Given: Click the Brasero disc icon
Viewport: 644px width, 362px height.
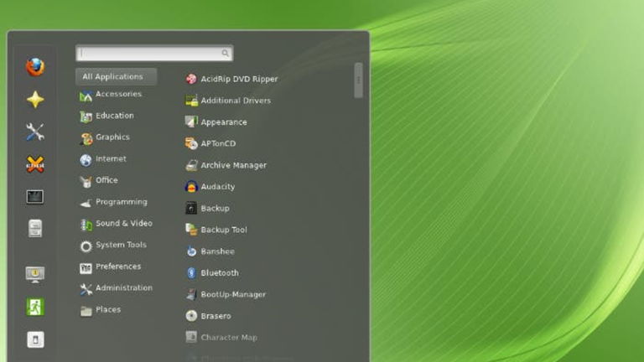Looking at the screenshot, I should point(191,316).
